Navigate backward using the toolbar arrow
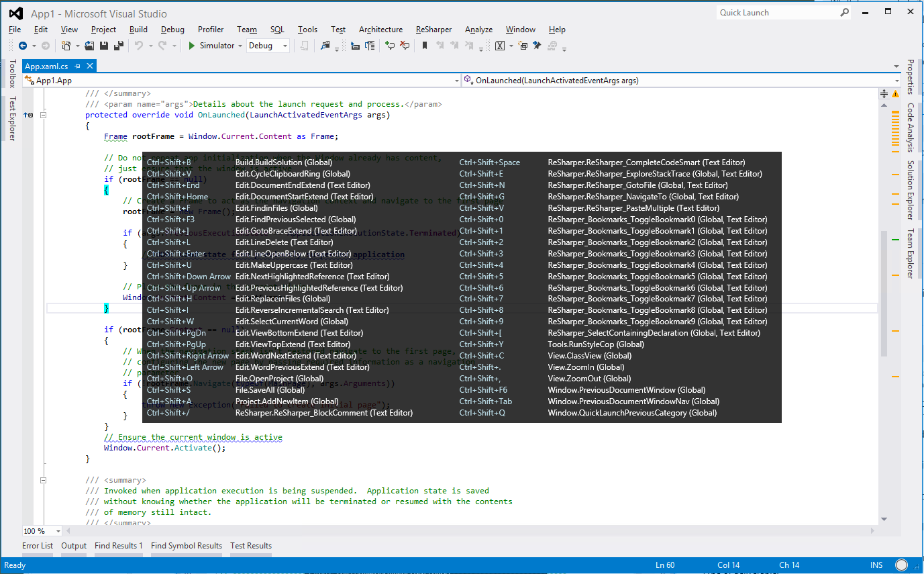 coord(23,46)
